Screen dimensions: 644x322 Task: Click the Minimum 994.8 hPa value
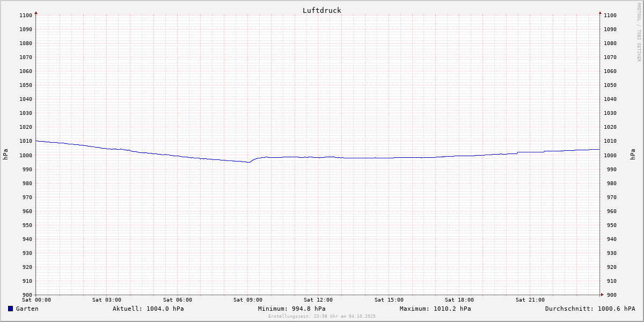point(291,309)
